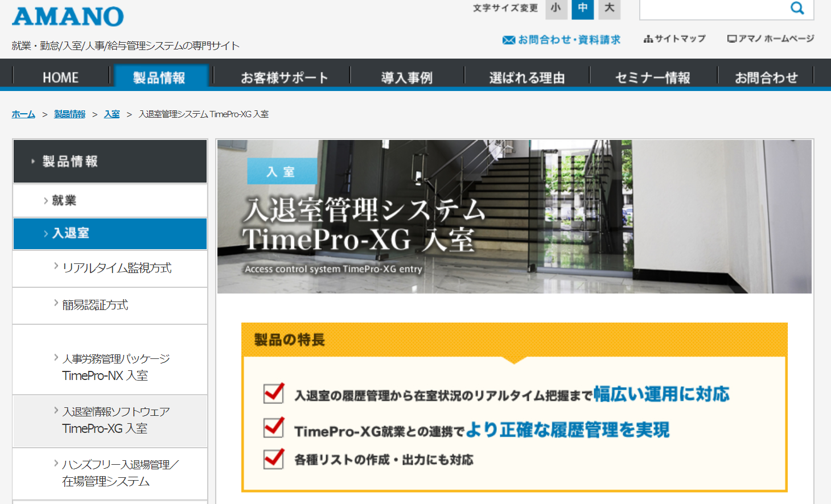This screenshot has width=831, height=504.
Task: Click the 製品の特長 heading
Action: [x=289, y=340]
